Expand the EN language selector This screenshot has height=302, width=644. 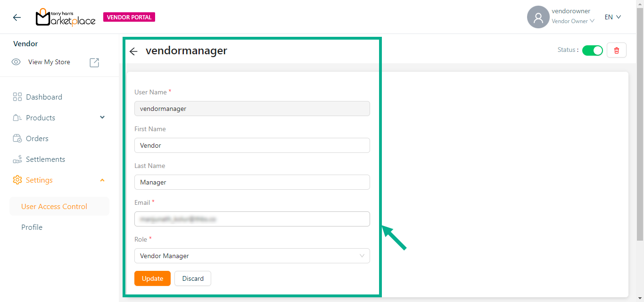[612, 17]
